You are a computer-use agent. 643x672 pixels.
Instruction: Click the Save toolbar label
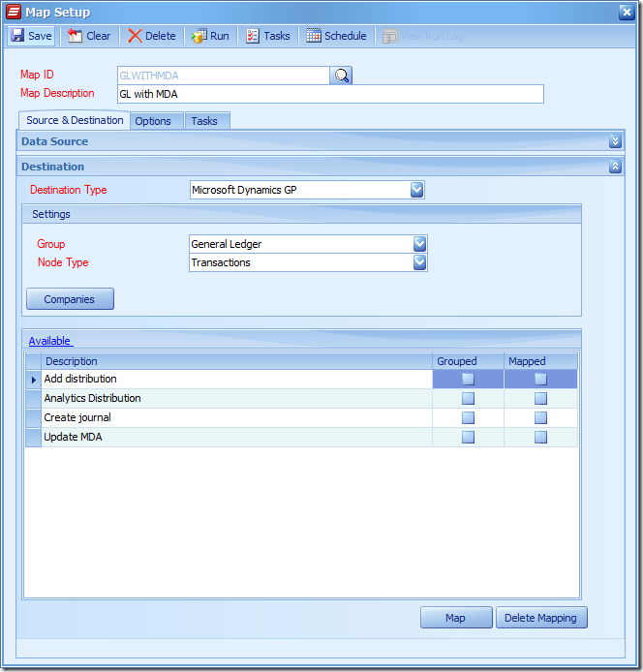(x=40, y=36)
